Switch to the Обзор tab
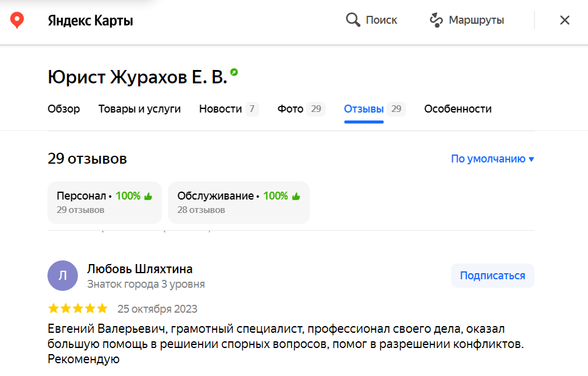 coord(64,109)
